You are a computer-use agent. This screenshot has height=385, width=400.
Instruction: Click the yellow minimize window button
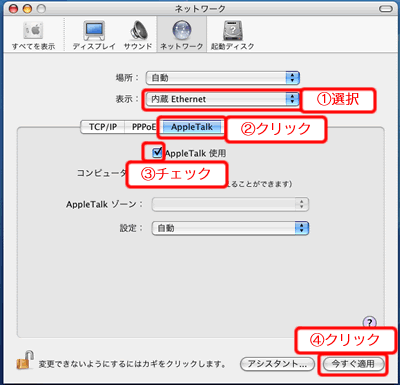[27, 9]
